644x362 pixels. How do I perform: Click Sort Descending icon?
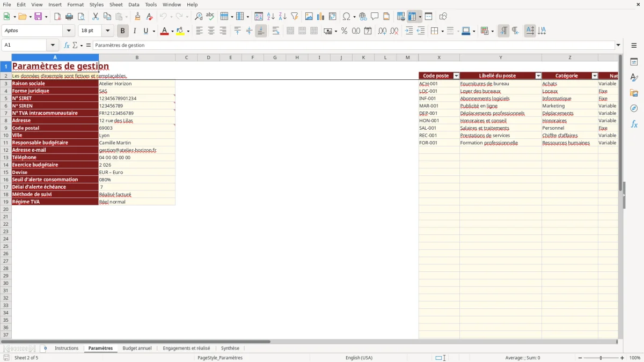point(282,17)
